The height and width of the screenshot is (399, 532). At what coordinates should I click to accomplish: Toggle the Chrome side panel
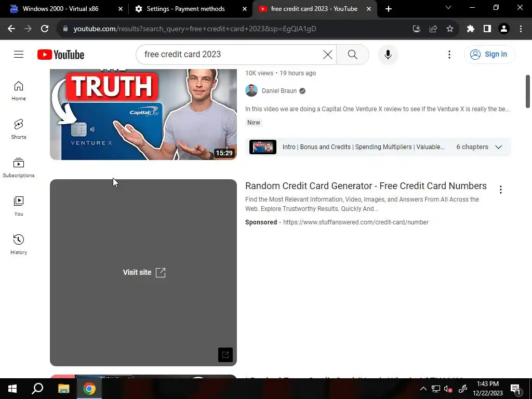[x=487, y=29]
